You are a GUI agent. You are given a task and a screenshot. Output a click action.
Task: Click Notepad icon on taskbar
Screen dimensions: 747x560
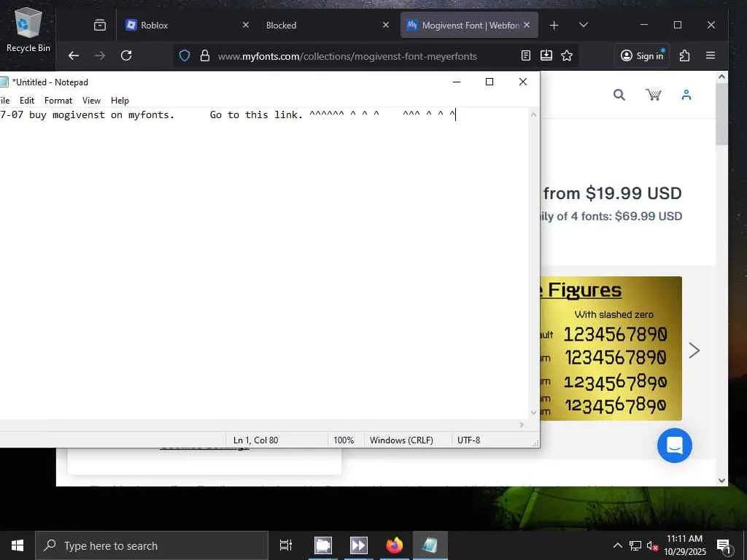[430, 545]
